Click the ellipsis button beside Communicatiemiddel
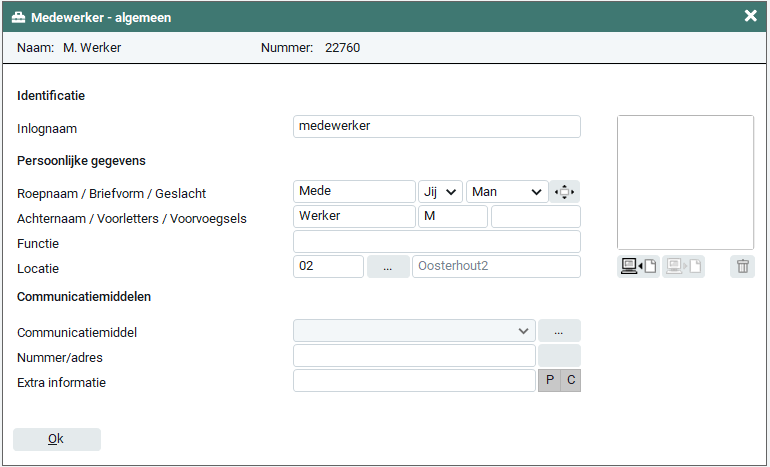The image size is (770, 467). coord(559,331)
